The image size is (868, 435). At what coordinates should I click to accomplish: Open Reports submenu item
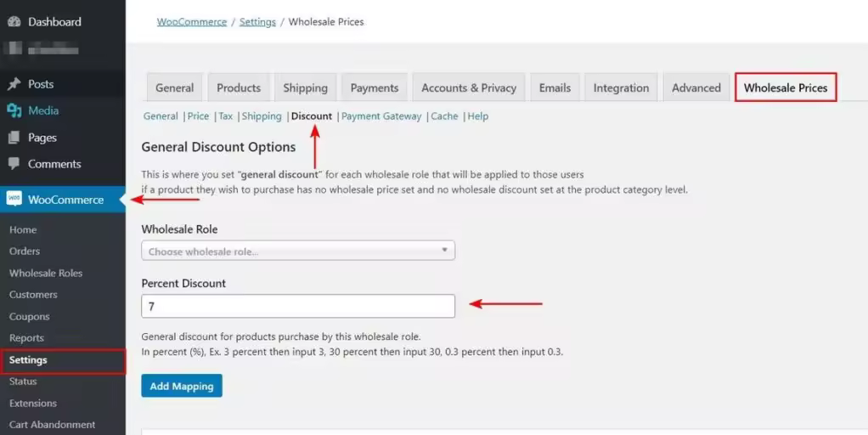point(26,338)
